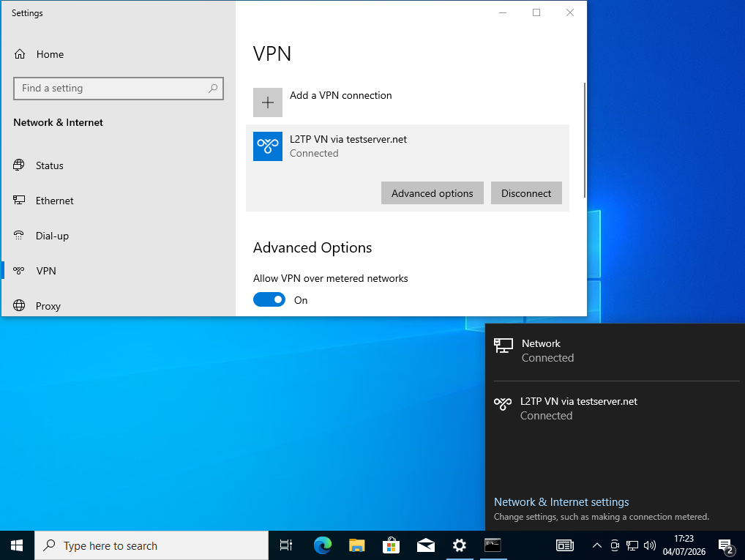This screenshot has width=745, height=560.
Task: Open the notification Action Center
Action: point(725,546)
